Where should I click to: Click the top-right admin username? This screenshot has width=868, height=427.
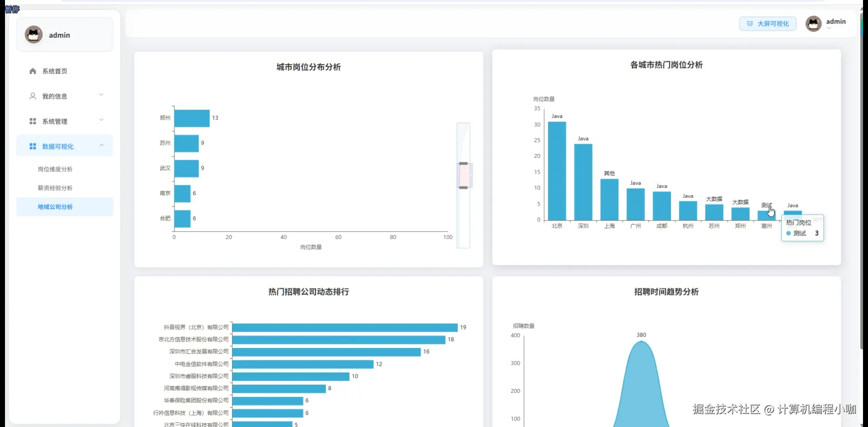coord(836,21)
